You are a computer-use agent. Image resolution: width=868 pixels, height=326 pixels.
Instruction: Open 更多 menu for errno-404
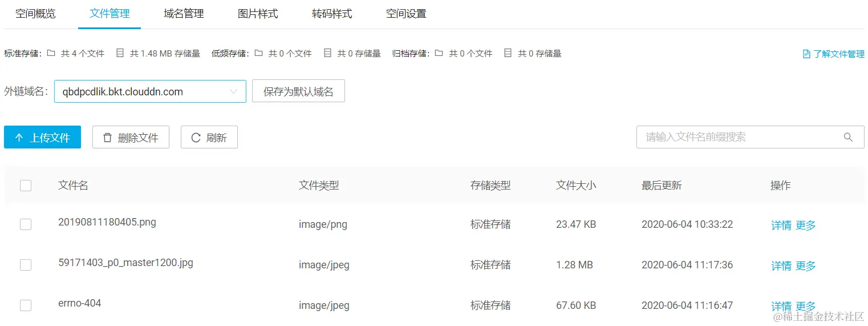tap(806, 307)
